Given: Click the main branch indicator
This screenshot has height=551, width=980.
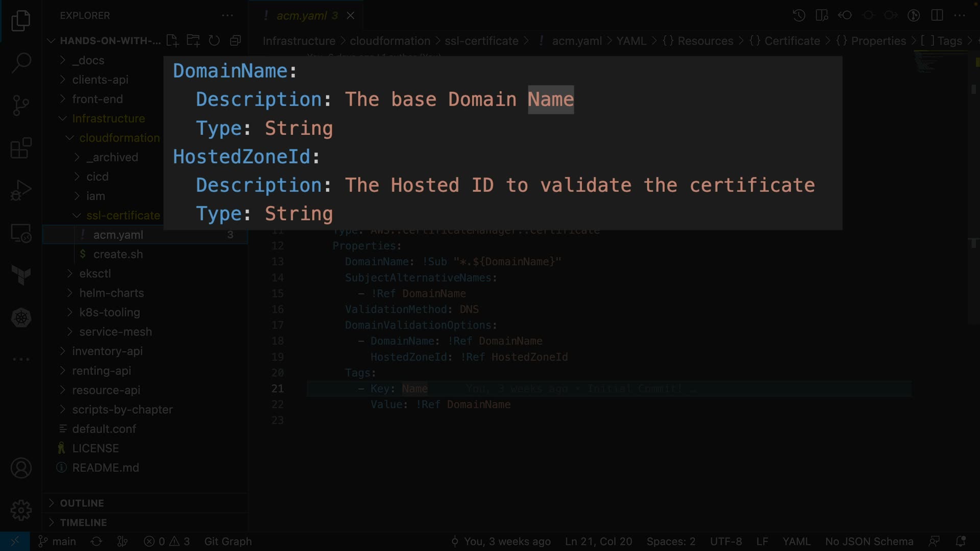Looking at the screenshot, I should point(58,541).
